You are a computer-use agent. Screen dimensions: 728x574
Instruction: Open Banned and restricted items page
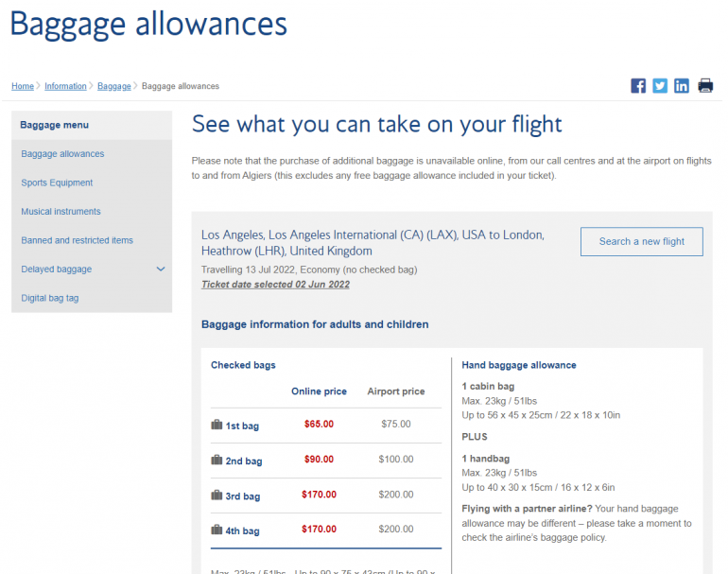point(77,241)
